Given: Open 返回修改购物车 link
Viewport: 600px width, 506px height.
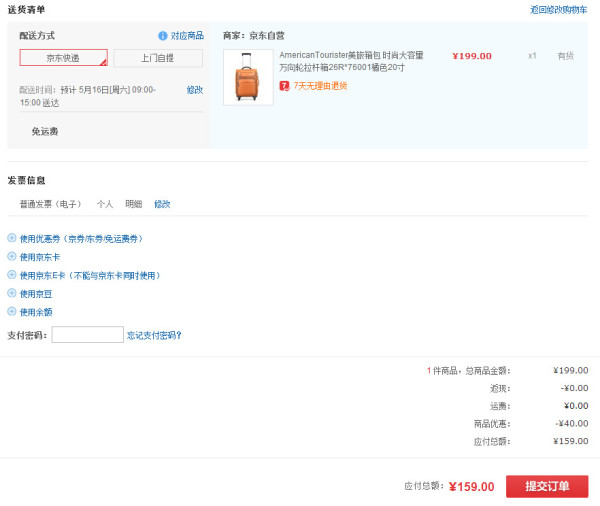Looking at the screenshot, I should click(x=558, y=10).
